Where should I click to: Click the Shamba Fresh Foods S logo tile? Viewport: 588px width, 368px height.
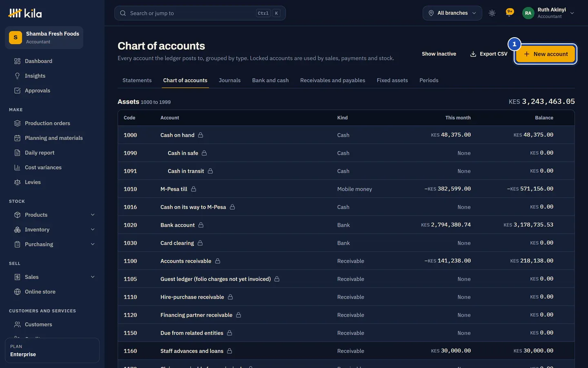16,38
